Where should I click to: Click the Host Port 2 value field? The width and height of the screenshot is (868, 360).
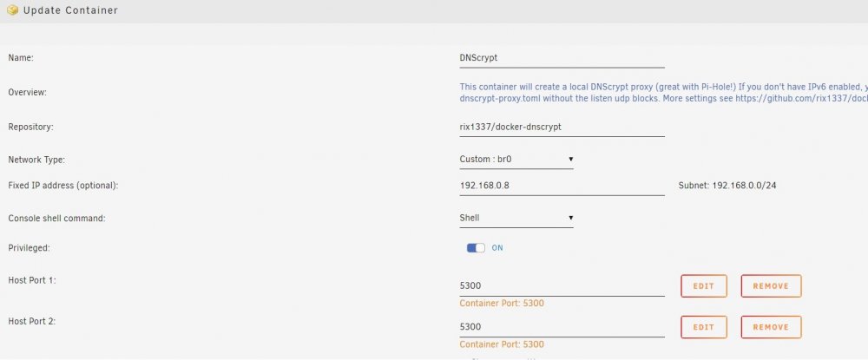tap(562, 327)
